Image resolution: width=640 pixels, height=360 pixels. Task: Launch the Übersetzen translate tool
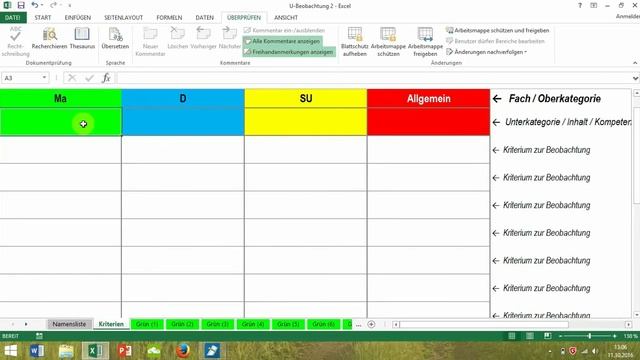click(115, 39)
